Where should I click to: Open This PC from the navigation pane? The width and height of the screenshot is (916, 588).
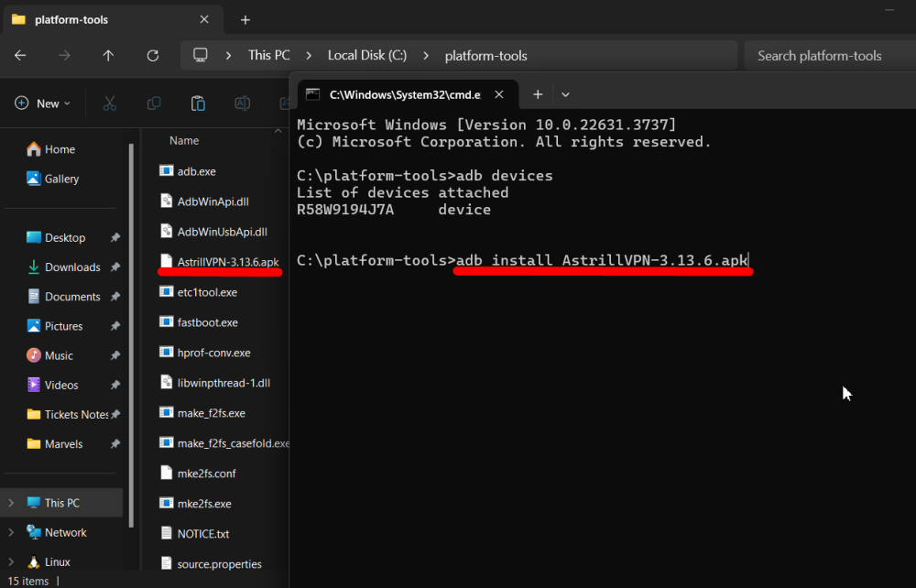[62, 502]
